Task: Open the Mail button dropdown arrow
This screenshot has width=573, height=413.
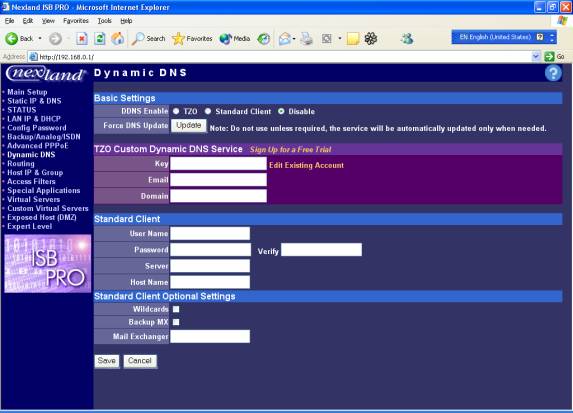Action: pyautogui.click(x=294, y=38)
